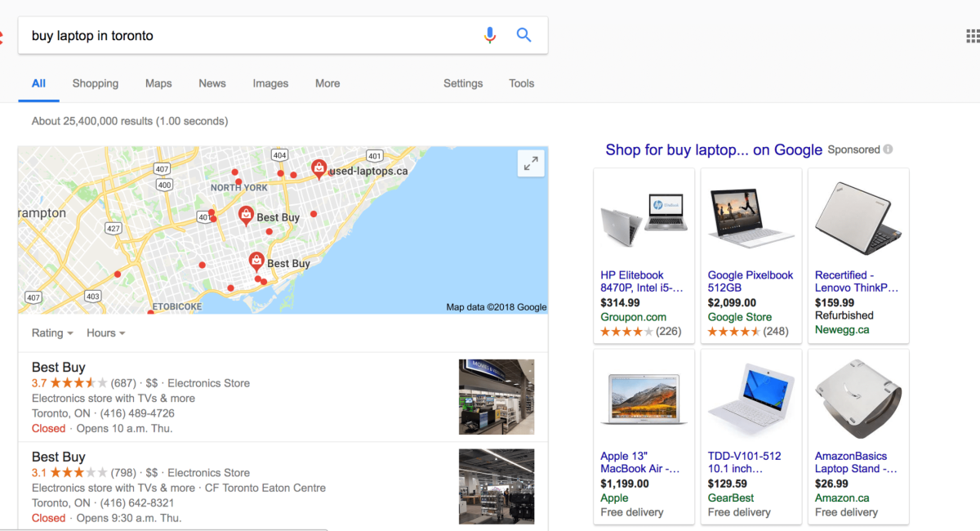Viewport: 980px width, 531px height.
Task: Click 'Shop for buy laptop... on Google' link
Action: [714, 149]
